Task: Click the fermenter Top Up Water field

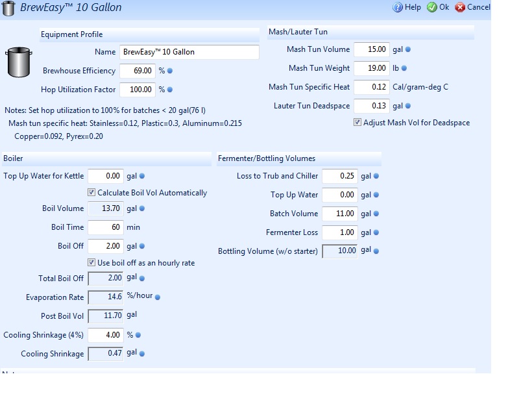Action: click(339, 195)
